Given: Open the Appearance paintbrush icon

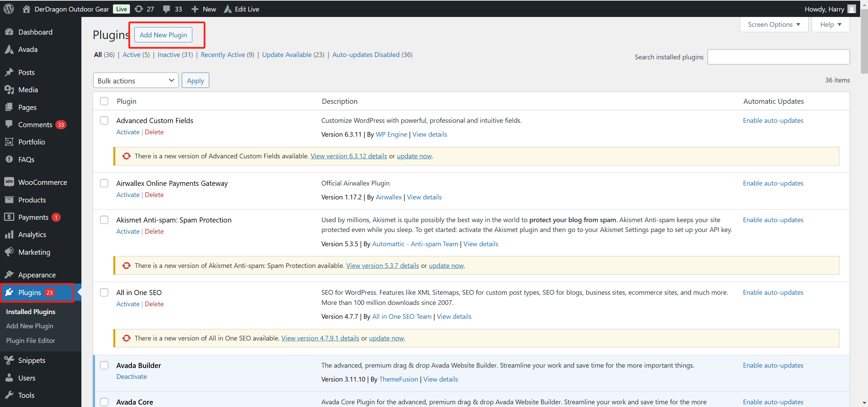Looking at the screenshot, I should point(9,275).
